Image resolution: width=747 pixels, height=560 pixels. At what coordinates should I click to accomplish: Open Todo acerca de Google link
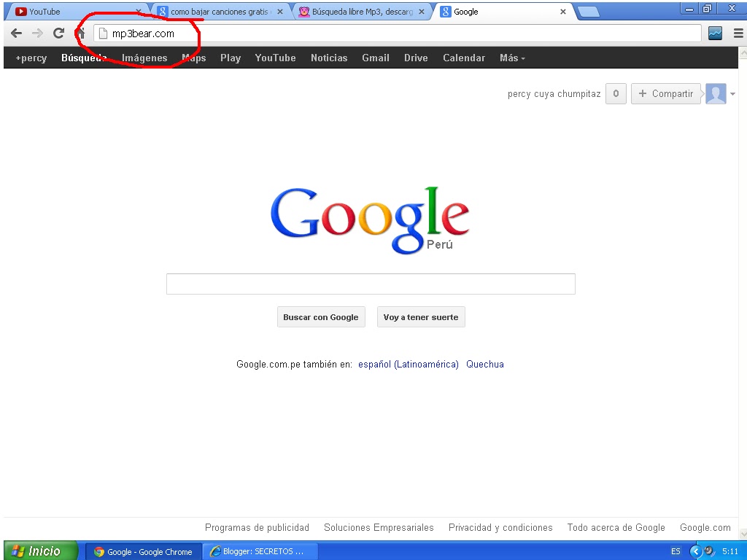pyautogui.click(x=616, y=528)
